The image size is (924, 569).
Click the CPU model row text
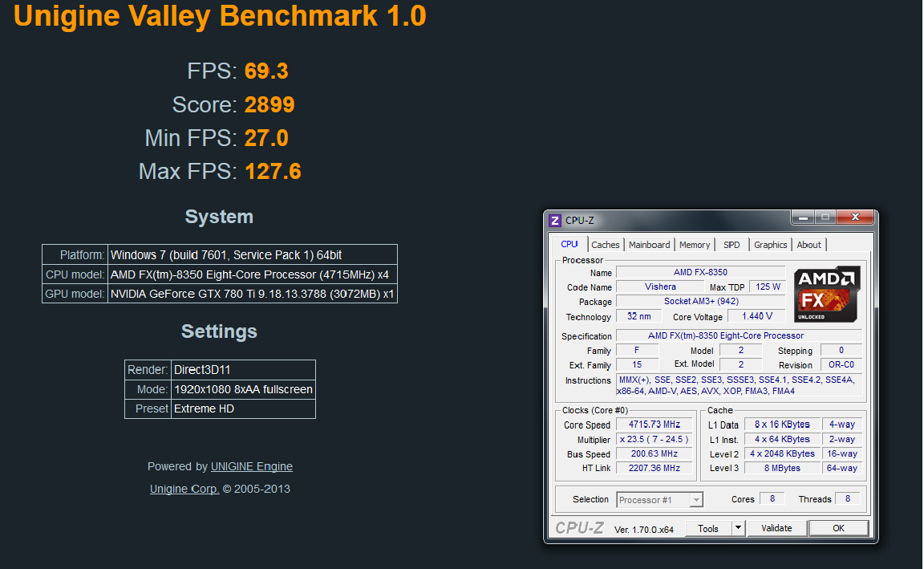[250, 274]
